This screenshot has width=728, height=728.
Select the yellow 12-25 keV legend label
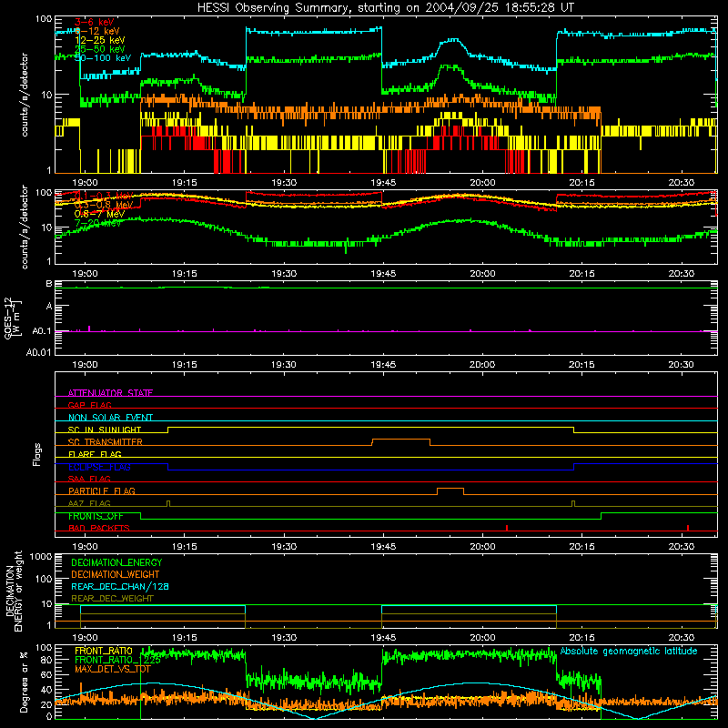coord(99,40)
